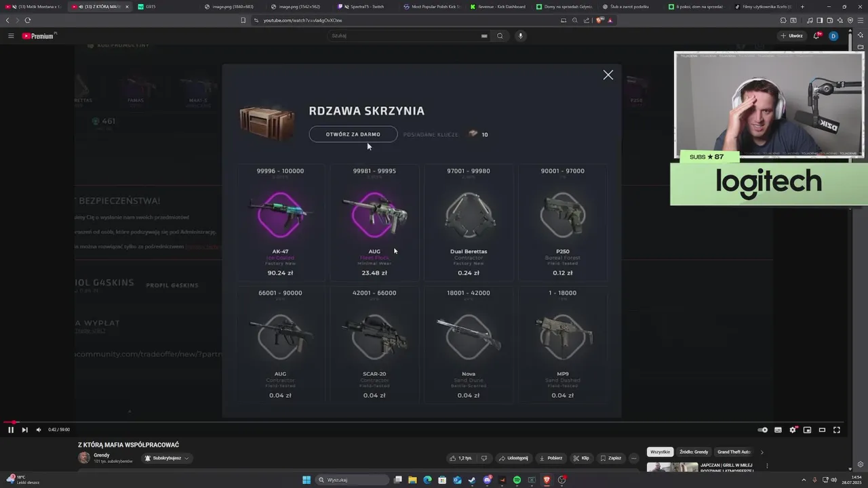868x488 pixels.
Task: Open the browser main menu
Action: click(861, 20)
